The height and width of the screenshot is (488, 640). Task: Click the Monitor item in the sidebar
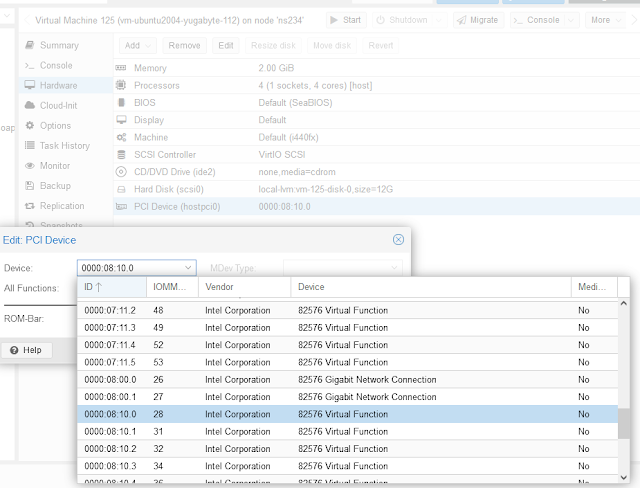pyautogui.click(x=55, y=165)
